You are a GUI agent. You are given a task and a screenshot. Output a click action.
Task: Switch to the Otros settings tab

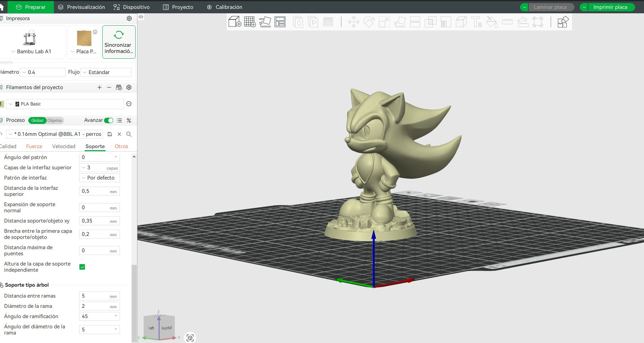121,146
